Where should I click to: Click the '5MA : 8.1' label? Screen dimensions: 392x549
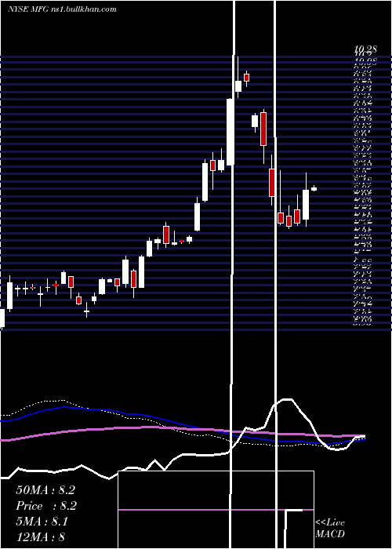coord(42,522)
